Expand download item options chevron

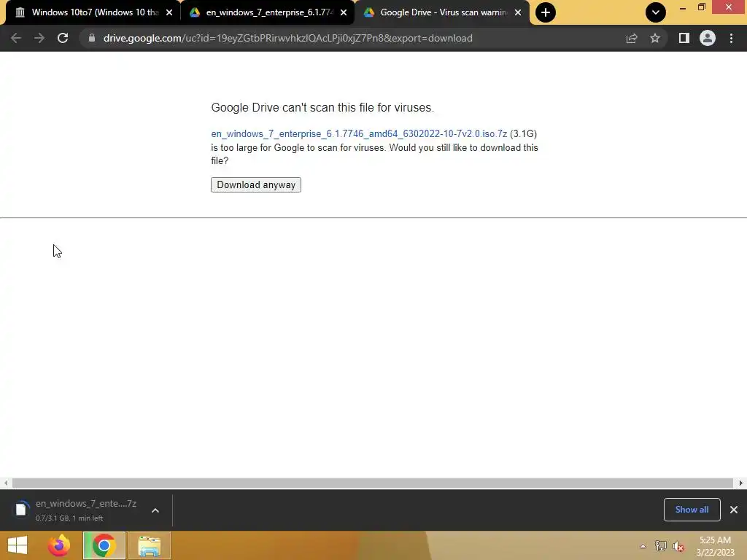(x=155, y=510)
